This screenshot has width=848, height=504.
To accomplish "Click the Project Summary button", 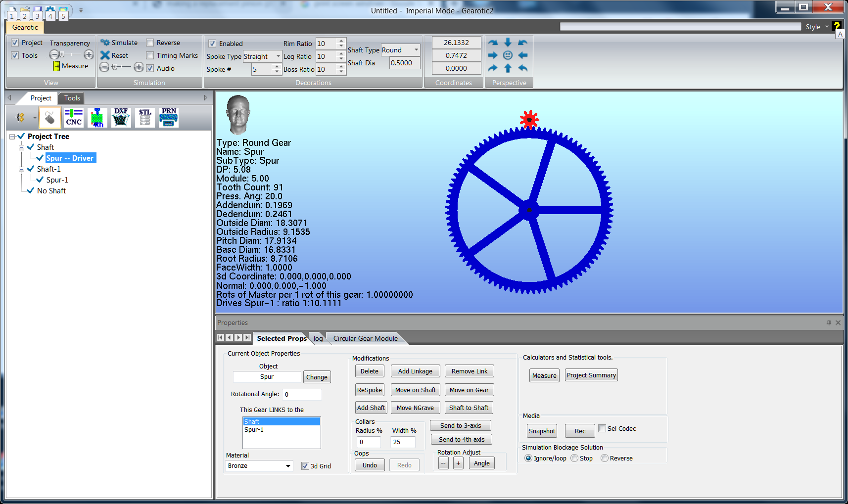I will pos(591,375).
